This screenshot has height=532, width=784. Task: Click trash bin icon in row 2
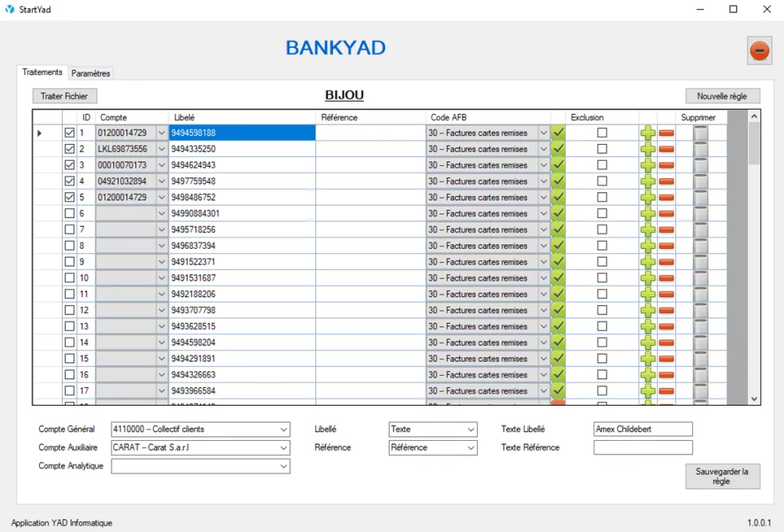700,149
